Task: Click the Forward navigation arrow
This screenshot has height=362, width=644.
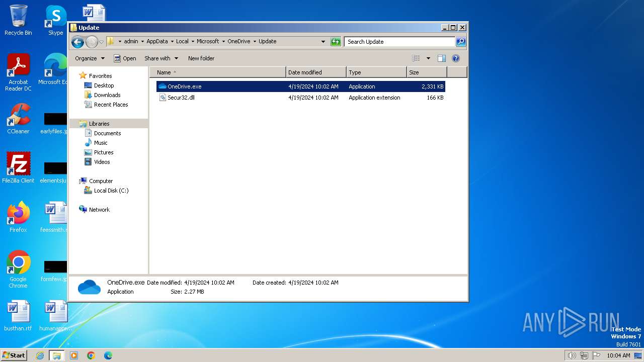Action: [x=92, y=42]
